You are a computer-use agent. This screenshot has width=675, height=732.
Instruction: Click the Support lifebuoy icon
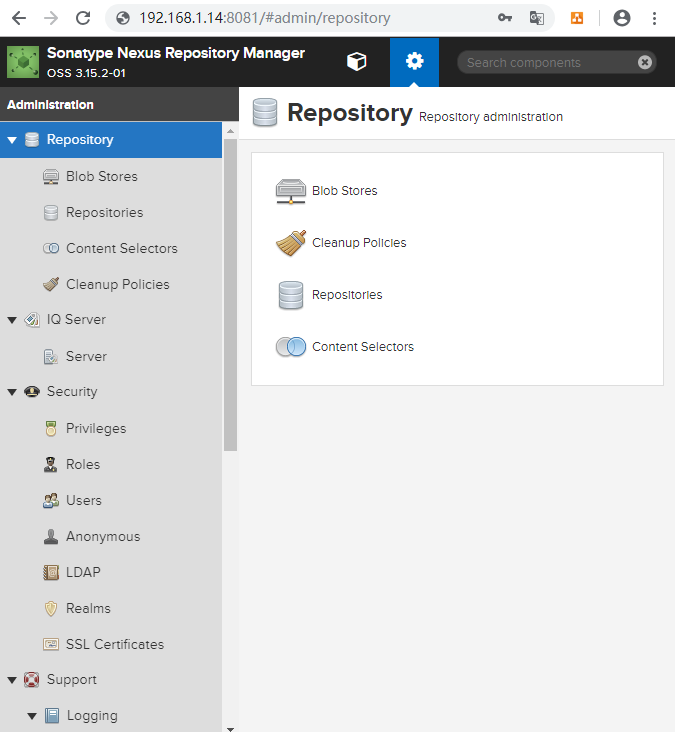pyautogui.click(x=32, y=679)
